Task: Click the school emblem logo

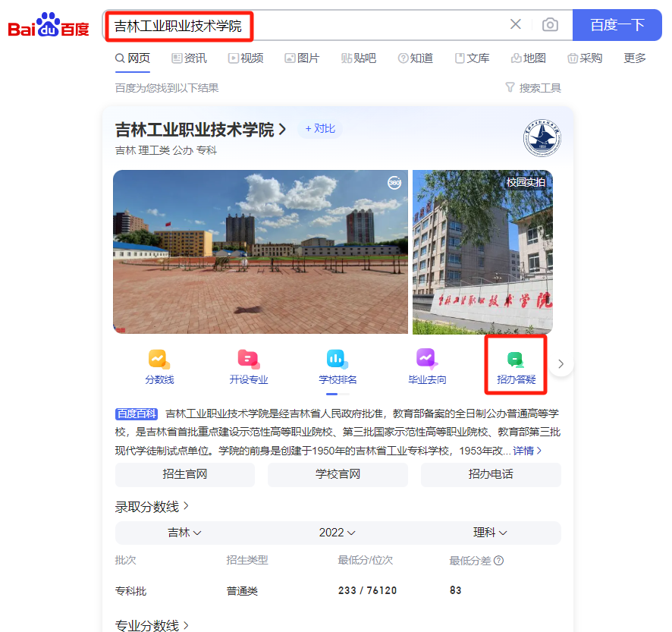Action: 542,139
